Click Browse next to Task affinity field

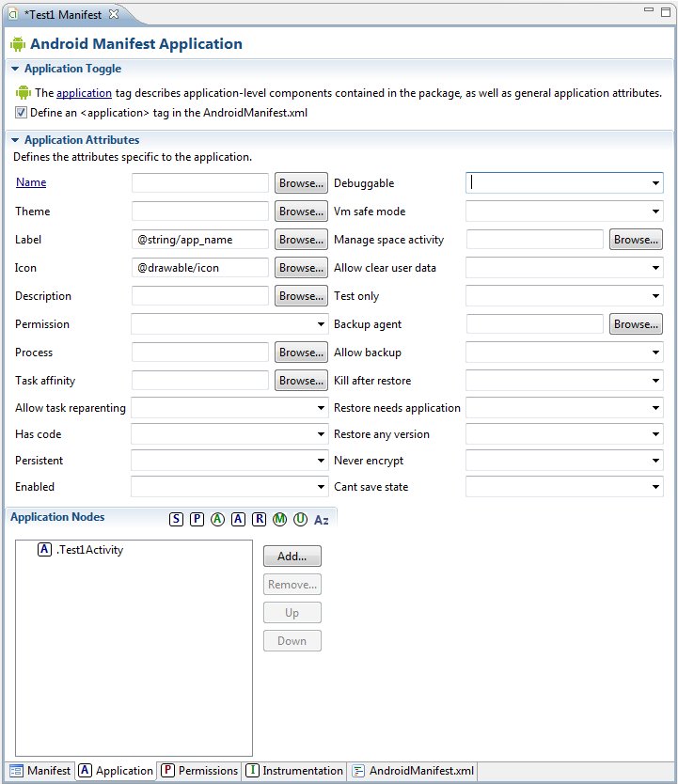(301, 380)
